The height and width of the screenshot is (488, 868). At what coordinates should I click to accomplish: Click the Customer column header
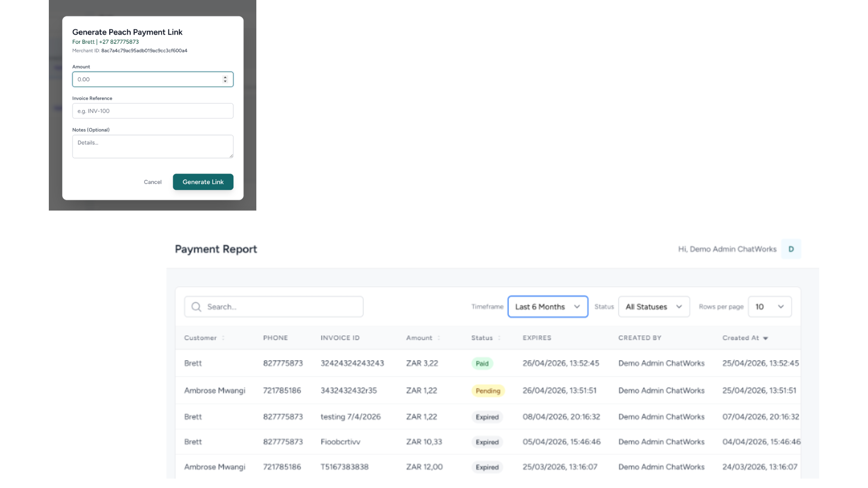200,338
